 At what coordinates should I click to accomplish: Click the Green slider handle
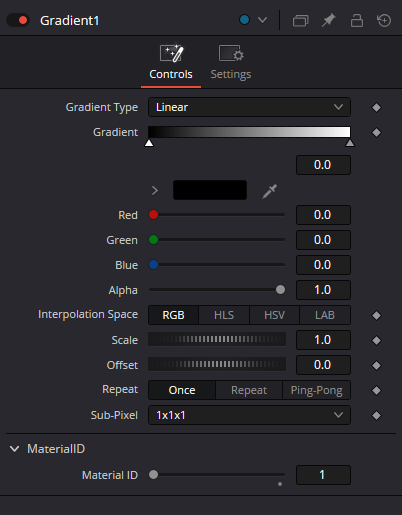[x=153, y=240]
